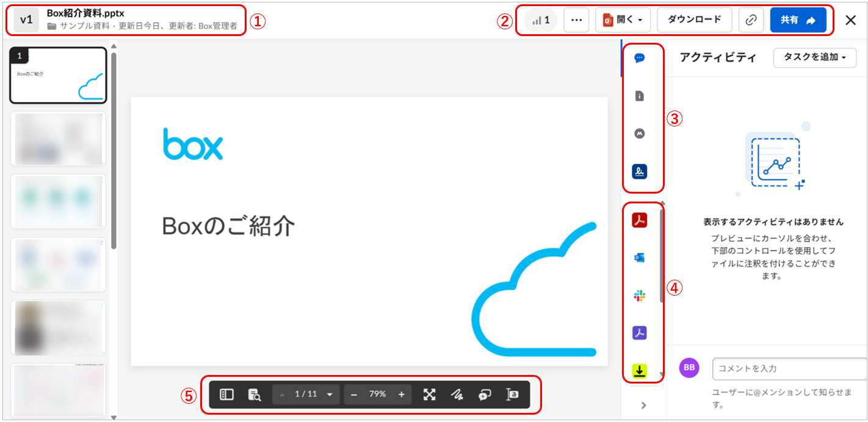Click the blue 共有 share button
Screen dimensions: 868x422
[x=798, y=20]
